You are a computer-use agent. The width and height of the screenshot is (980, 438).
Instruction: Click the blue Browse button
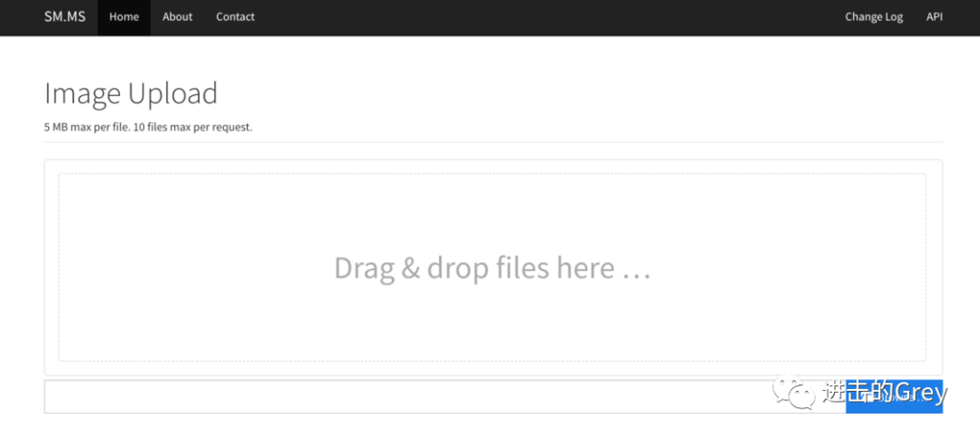pyautogui.click(x=895, y=397)
